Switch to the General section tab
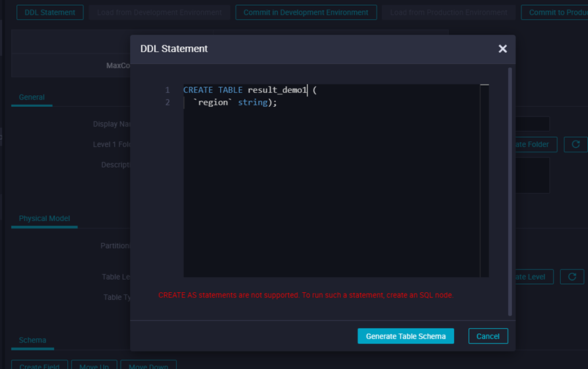The image size is (588, 369). point(32,97)
